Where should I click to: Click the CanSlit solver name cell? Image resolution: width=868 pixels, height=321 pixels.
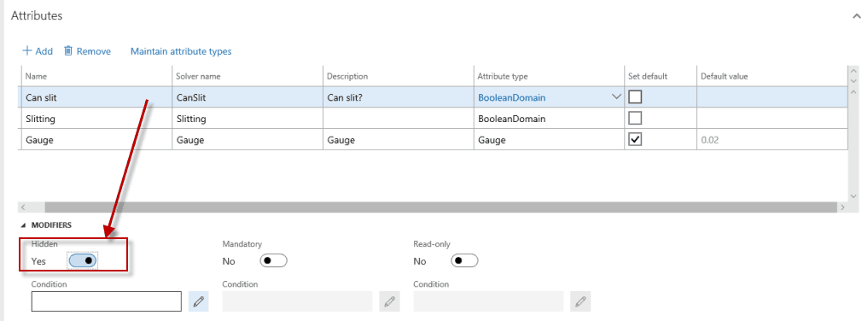pyautogui.click(x=248, y=97)
